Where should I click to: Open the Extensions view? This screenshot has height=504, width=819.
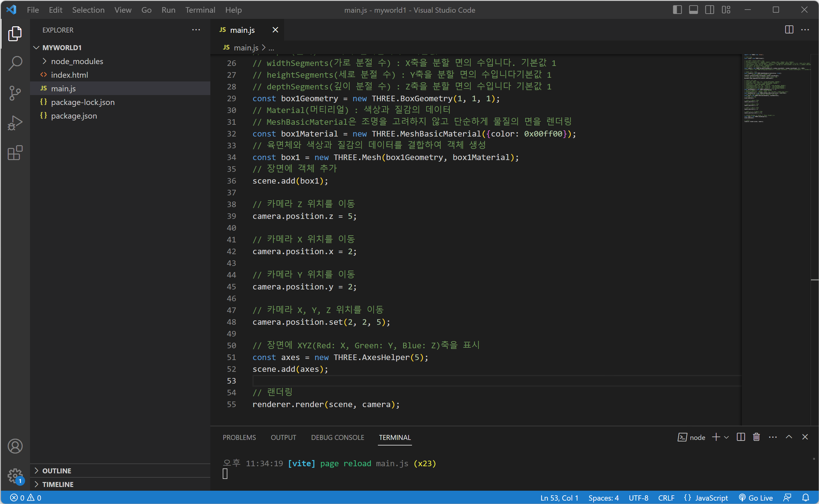pos(15,153)
